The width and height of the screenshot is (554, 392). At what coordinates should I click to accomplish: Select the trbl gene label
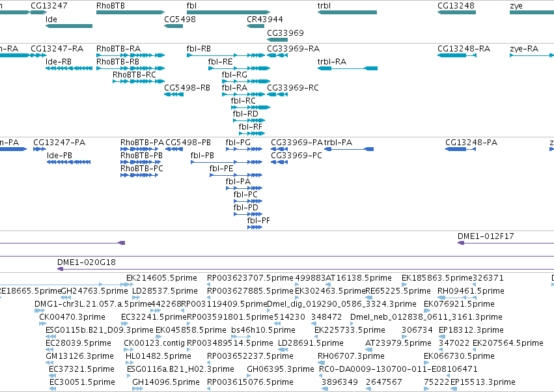point(324,6)
